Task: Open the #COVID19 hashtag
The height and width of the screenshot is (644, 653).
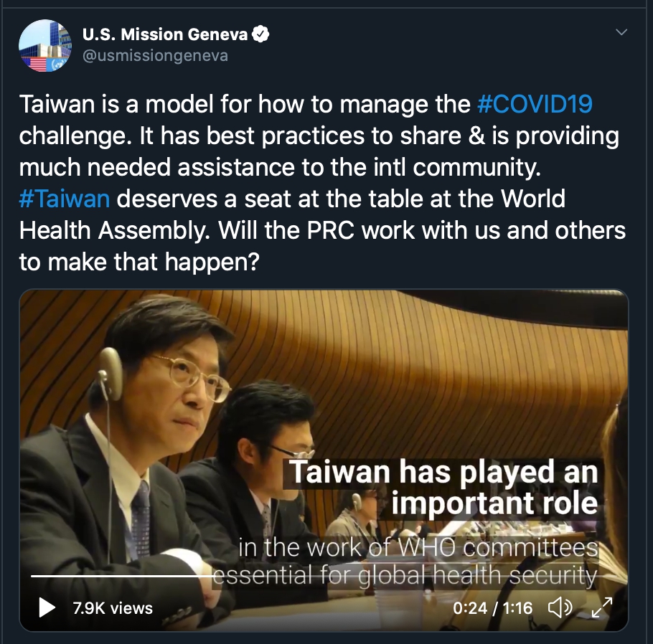Action: 535,104
